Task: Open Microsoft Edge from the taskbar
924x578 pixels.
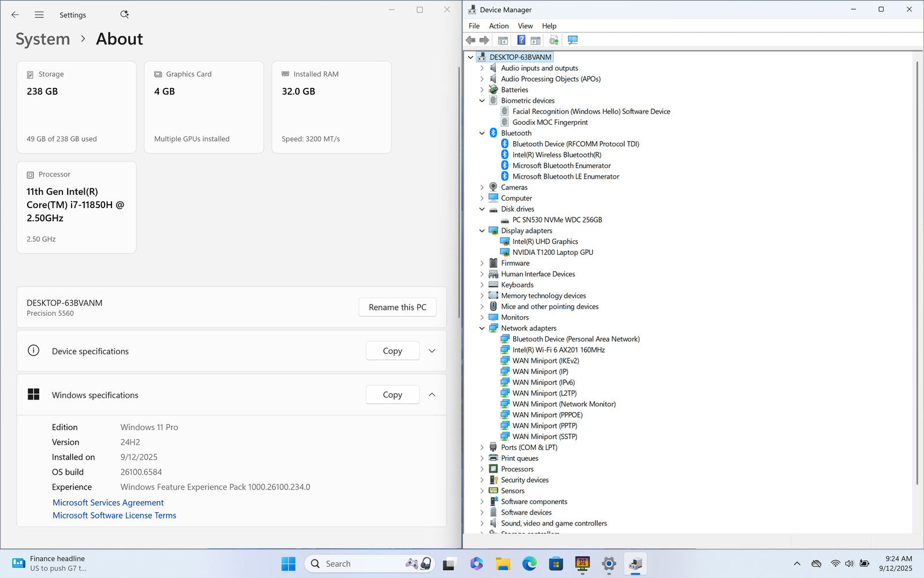Action: coord(529,564)
